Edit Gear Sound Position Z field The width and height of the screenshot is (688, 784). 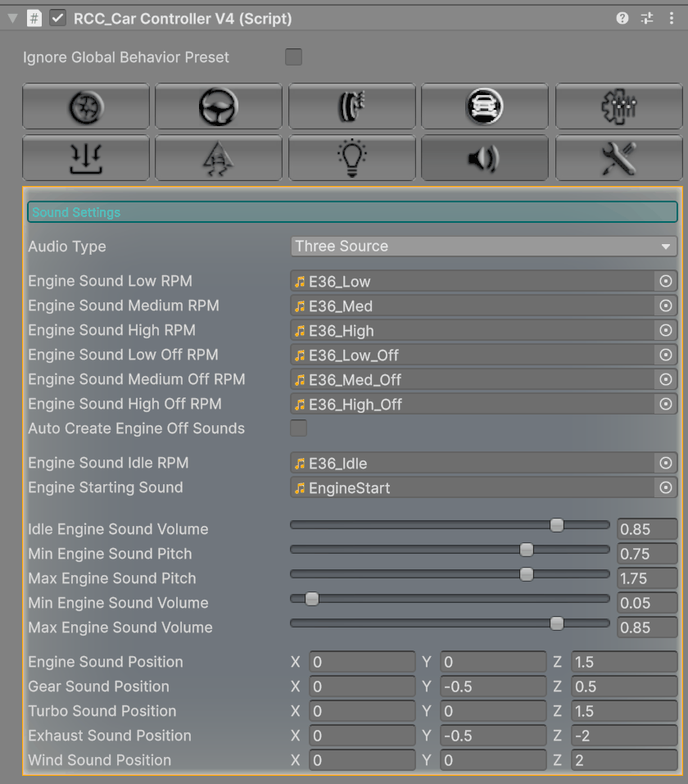click(624, 686)
